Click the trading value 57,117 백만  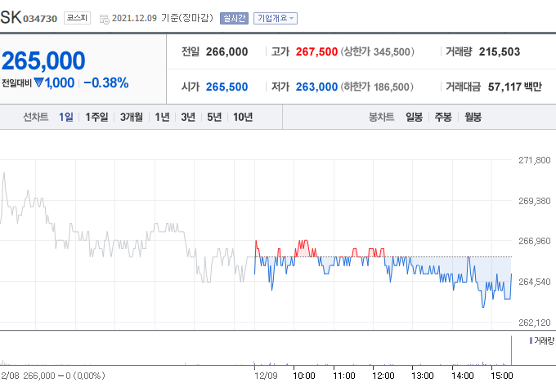pyautogui.click(x=515, y=87)
